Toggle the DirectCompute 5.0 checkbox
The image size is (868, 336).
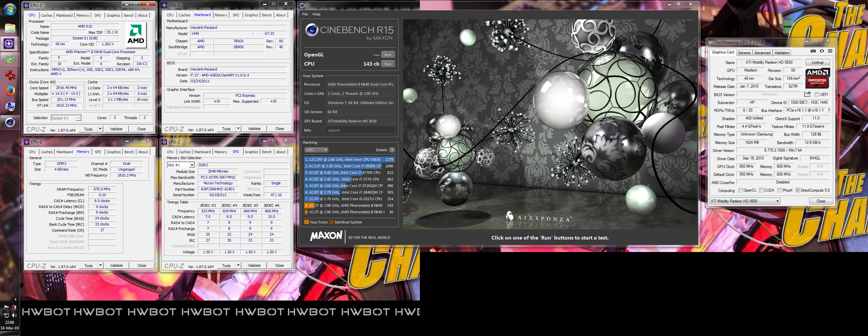(x=798, y=190)
